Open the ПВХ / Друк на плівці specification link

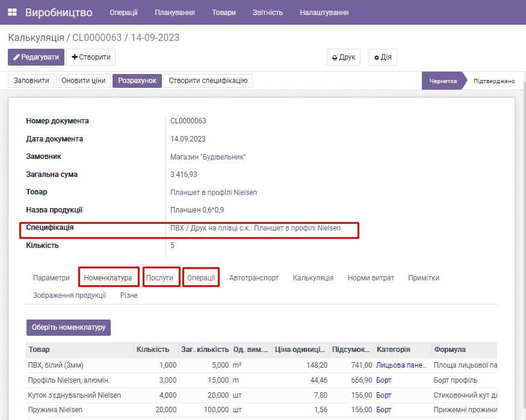tap(256, 228)
